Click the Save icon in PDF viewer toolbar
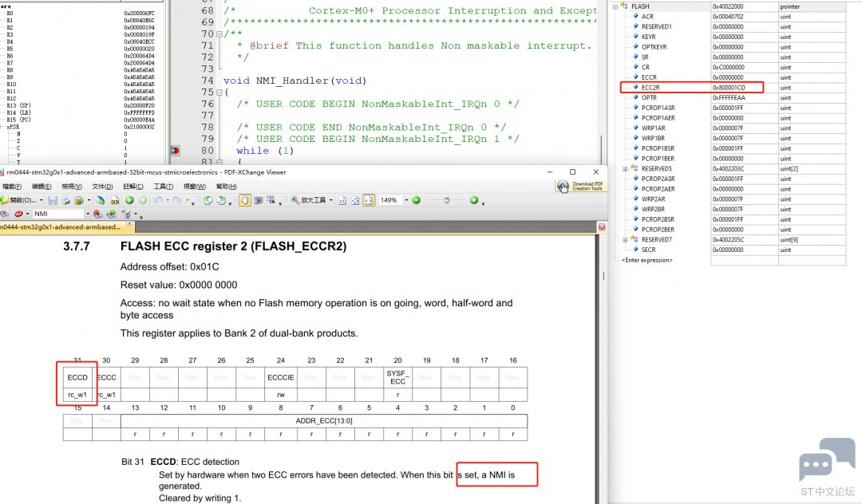This screenshot has height=504, width=862. coord(52,200)
